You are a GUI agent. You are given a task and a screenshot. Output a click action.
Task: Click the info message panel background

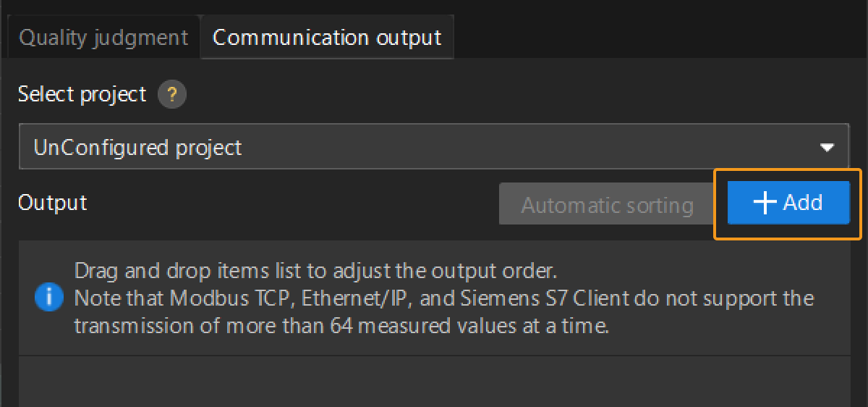point(434,298)
